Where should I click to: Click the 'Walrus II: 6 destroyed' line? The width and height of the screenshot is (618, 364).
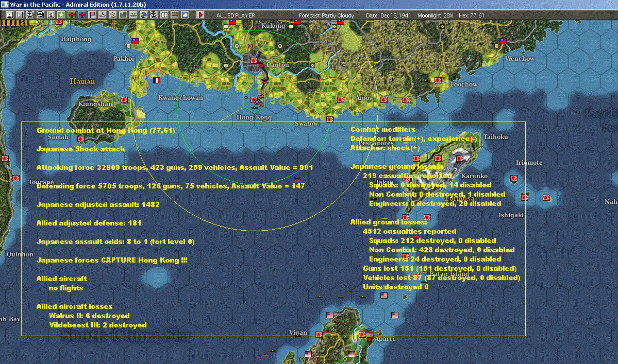[x=89, y=316]
